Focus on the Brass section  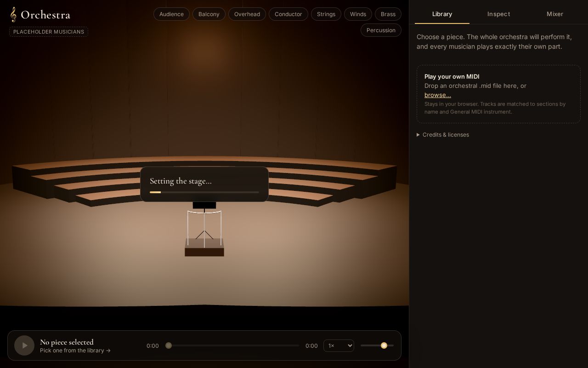pos(388,14)
